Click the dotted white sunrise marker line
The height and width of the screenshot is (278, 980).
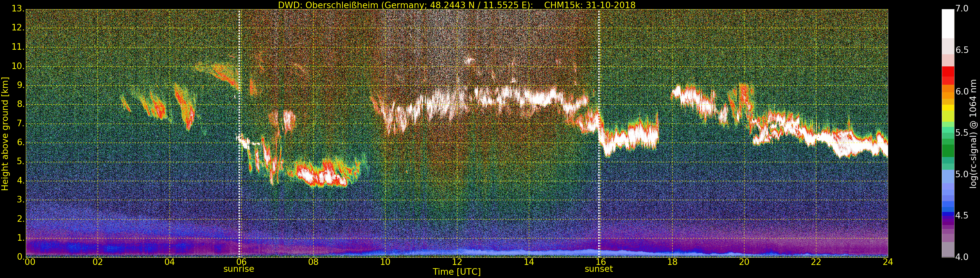click(239, 133)
